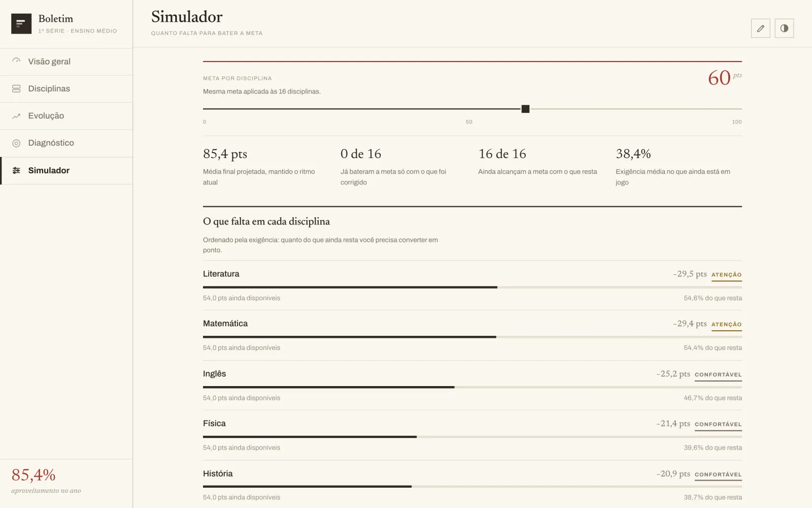Click the pencil edit icon button
Viewport: 812px width, 508px height.
coord(760,28)
